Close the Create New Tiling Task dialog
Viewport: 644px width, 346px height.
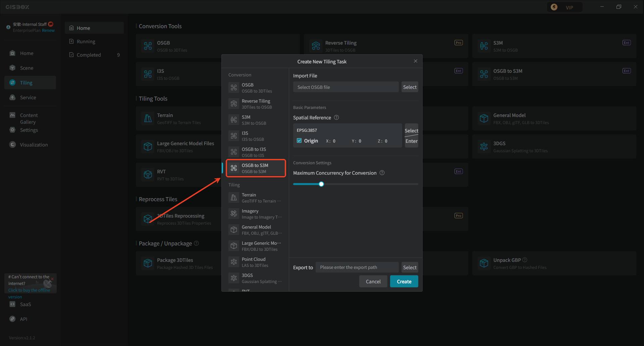click(x=416, y=61)
